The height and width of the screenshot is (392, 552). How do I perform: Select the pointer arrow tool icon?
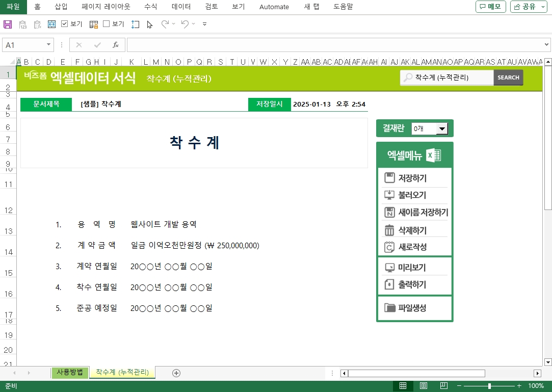[150, 24]
